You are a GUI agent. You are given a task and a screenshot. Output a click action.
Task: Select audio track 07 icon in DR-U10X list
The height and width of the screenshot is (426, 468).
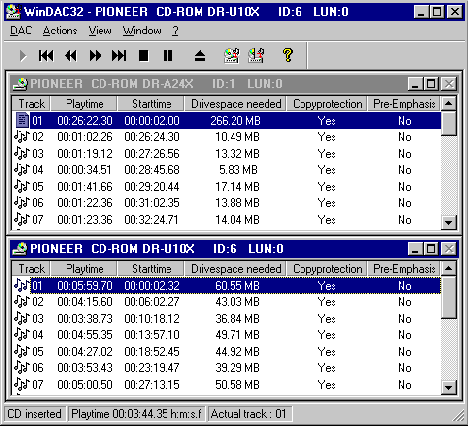pyautogui.click(x=22, y=384)
